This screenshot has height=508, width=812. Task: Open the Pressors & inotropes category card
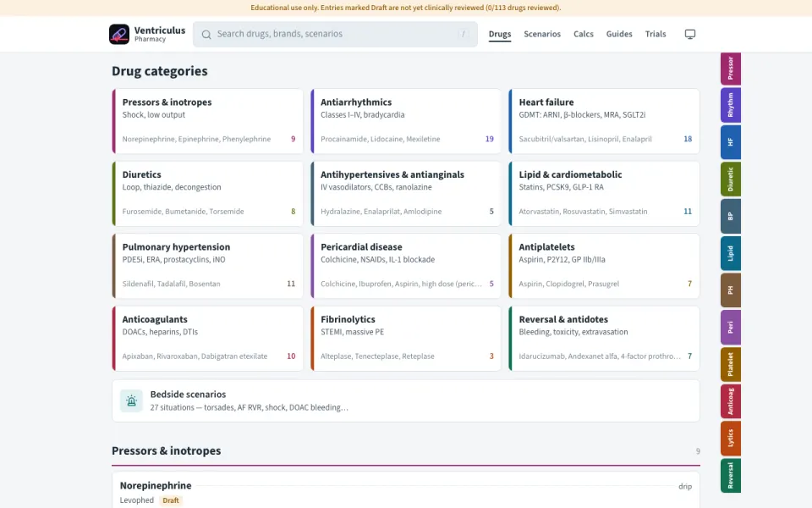(208, 121)
